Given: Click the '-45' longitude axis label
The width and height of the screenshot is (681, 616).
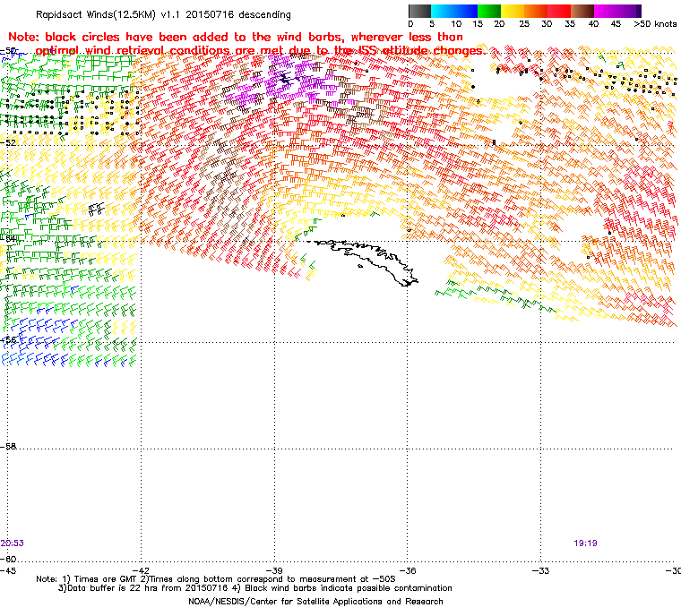Looking at the screenshot, I should [8, 570].
